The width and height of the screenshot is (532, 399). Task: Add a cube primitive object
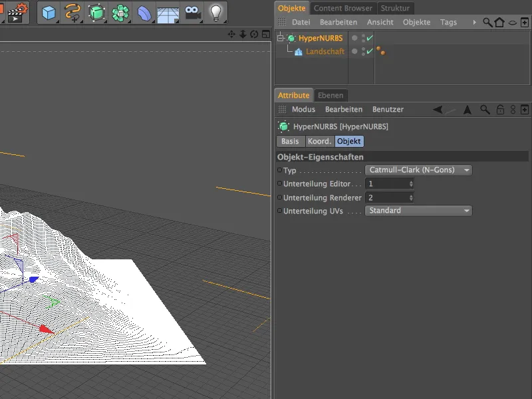pos(49,13)
